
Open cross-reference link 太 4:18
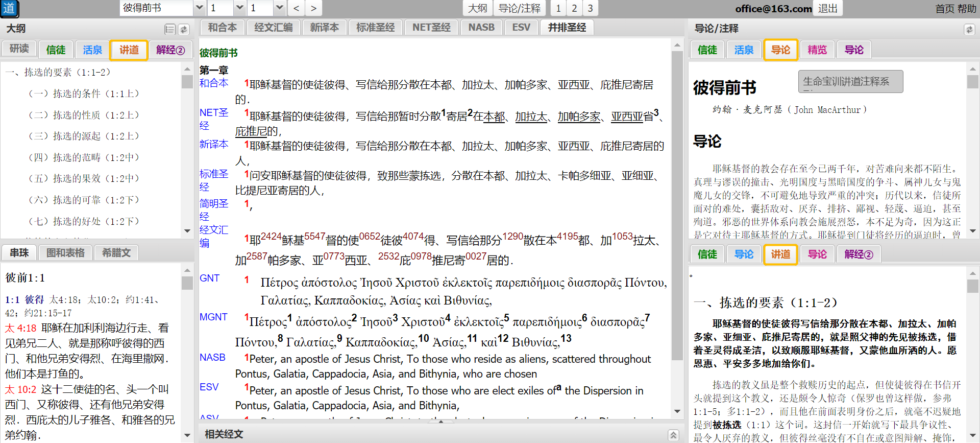click(20, 328)
